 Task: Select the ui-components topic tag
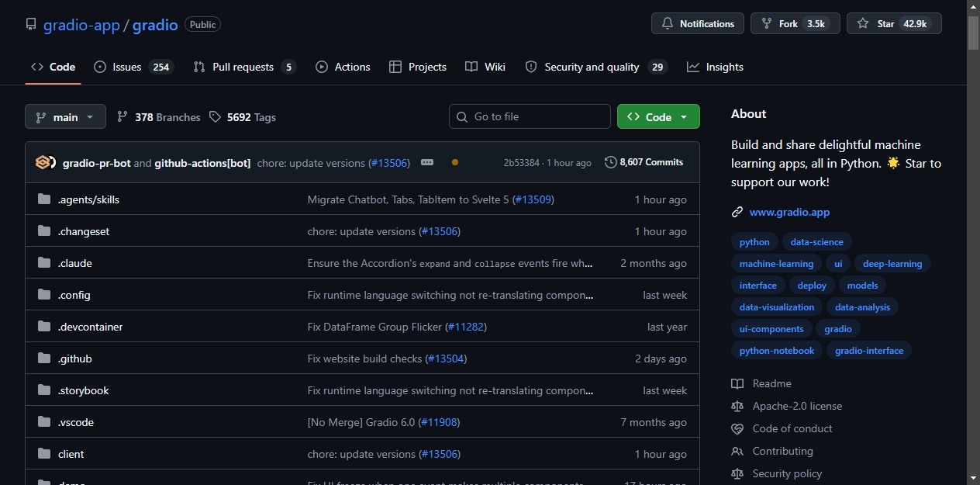(771, 329)
